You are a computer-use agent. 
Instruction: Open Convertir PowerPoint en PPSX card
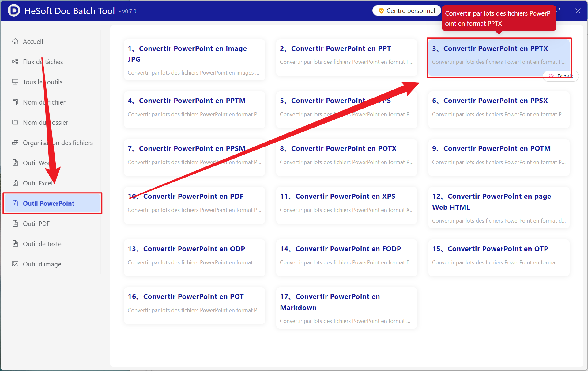tap(499, 110)
